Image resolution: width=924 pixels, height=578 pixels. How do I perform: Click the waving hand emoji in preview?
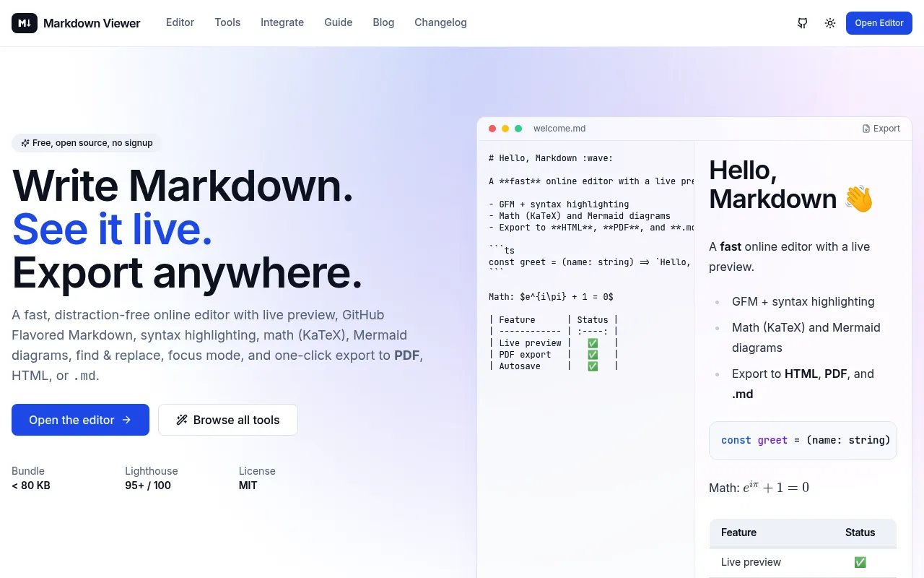coord(859,199)
